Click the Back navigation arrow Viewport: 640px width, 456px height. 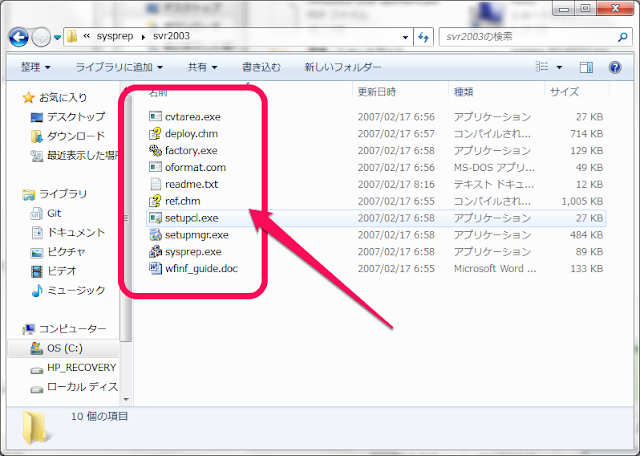18,38
